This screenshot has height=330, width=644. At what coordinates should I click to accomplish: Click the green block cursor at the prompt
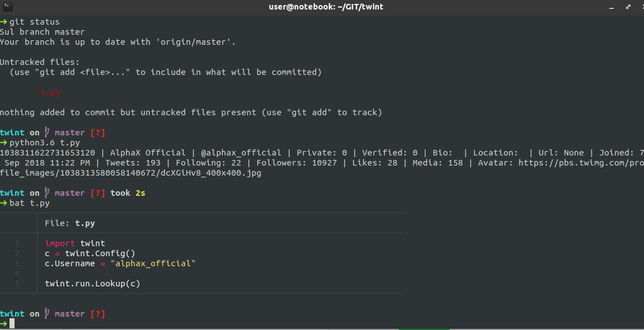12,323
